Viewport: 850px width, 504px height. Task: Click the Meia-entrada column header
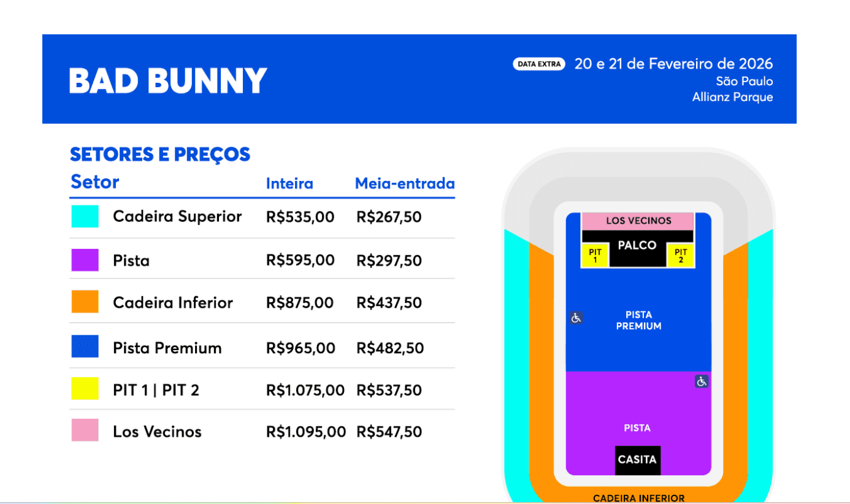(x=405, y=183)
